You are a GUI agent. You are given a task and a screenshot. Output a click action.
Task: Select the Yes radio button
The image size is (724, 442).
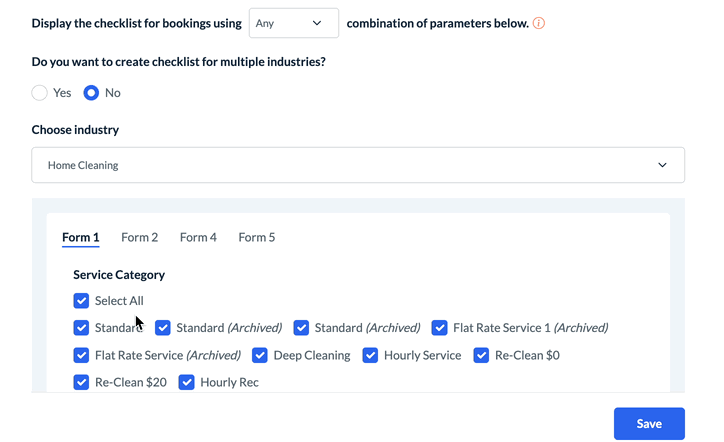[40, 93]
